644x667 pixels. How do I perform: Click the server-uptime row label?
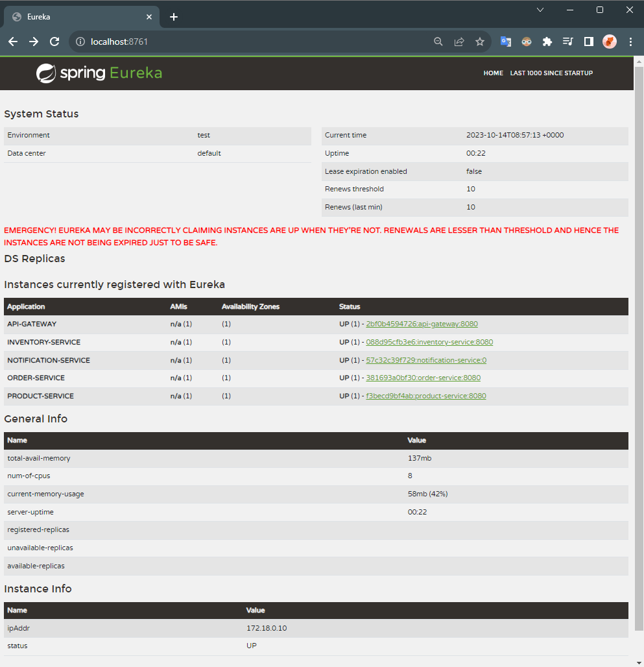[30, 512]
